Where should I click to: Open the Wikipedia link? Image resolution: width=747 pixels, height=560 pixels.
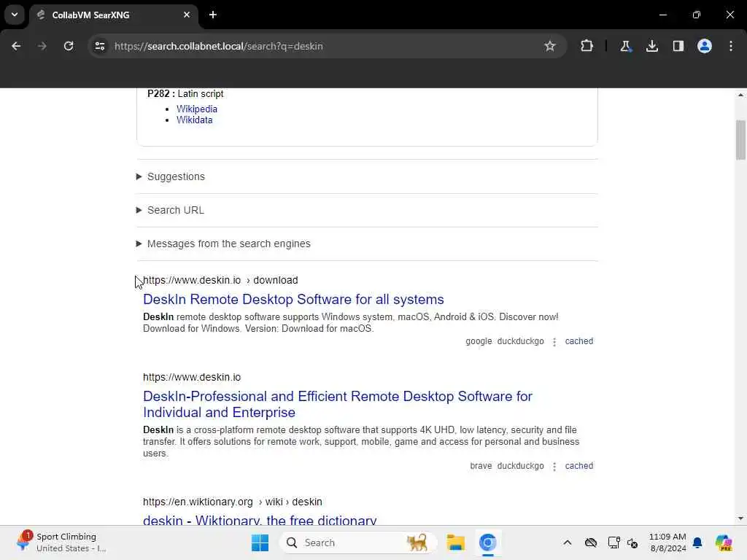coord(197,109)
